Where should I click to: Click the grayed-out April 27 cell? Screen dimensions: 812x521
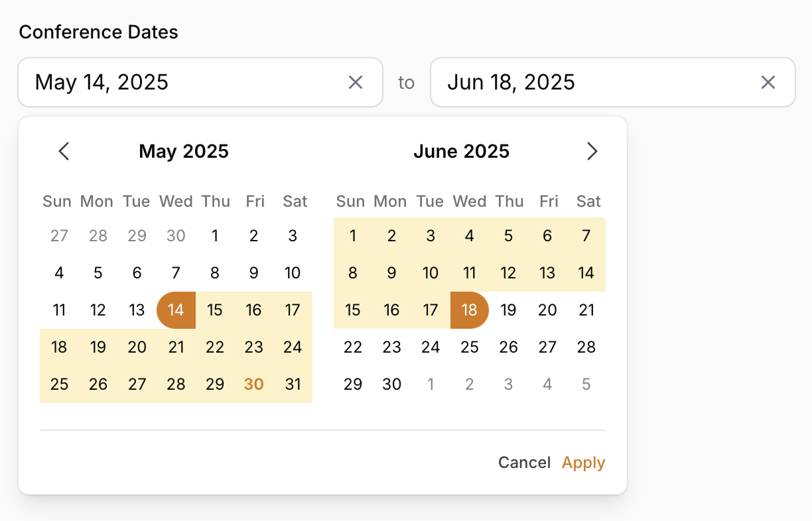coord(59,235)
